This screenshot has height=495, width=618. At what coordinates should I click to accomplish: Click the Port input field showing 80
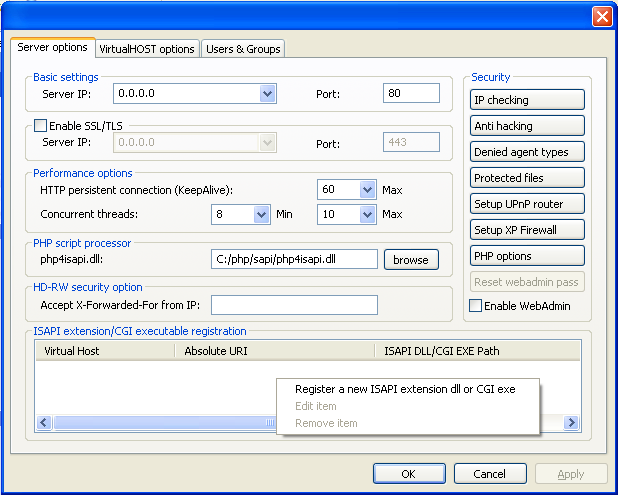[x=410, y=94]
